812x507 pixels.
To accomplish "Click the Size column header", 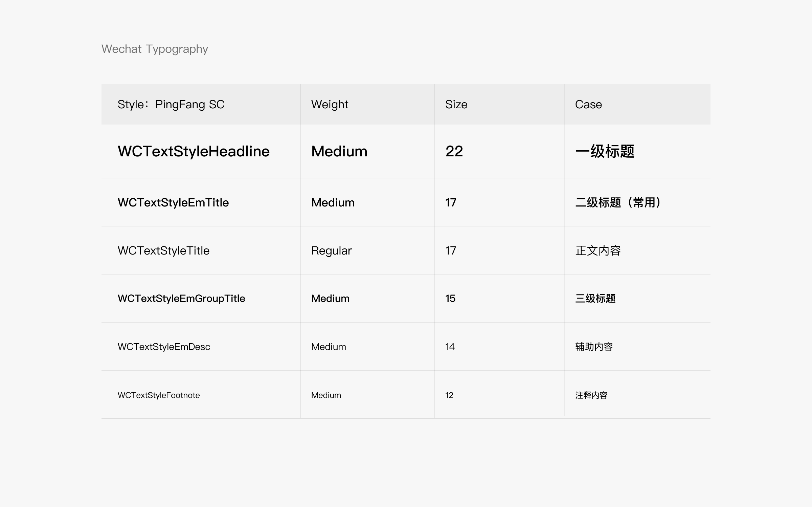I will [456, 104].
